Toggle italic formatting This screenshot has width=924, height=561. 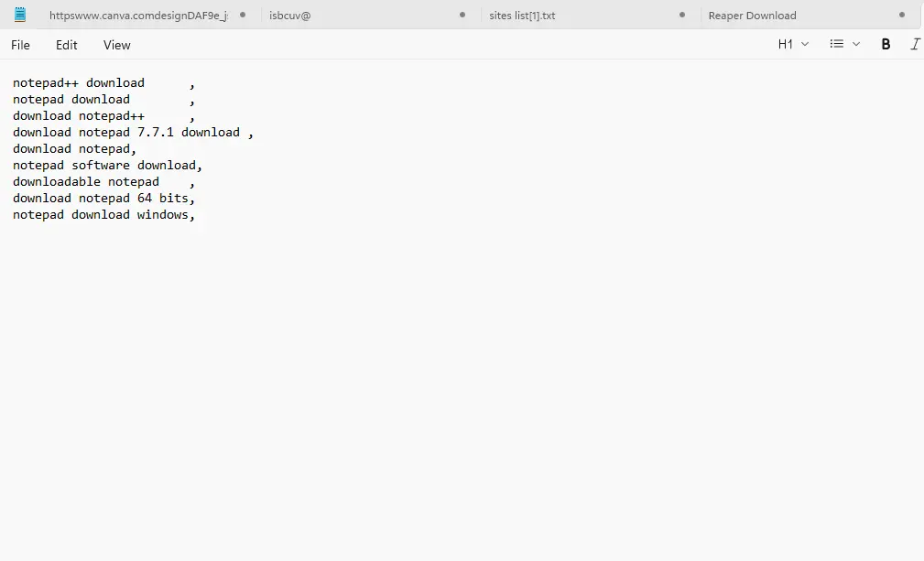915,44
